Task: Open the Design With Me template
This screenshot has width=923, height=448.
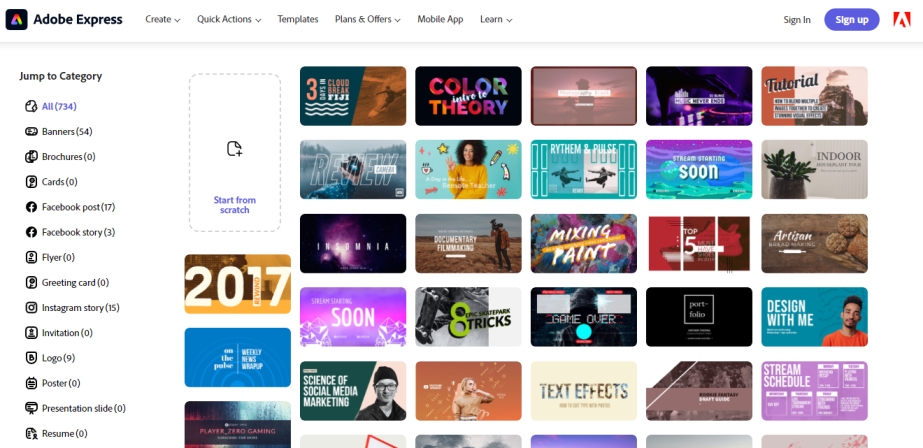Action: 815,317
